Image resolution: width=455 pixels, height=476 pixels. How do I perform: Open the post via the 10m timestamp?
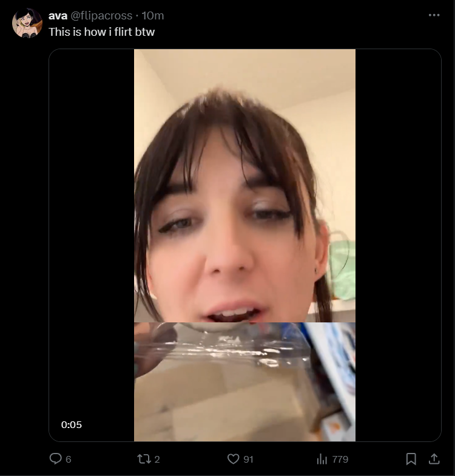coord(153,16)
